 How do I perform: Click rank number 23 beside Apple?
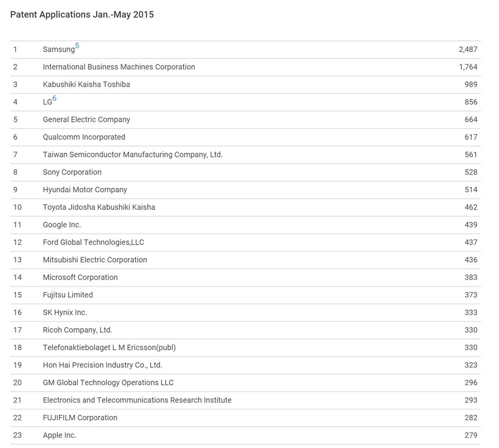pyautogui.click(x=18, y=435)
